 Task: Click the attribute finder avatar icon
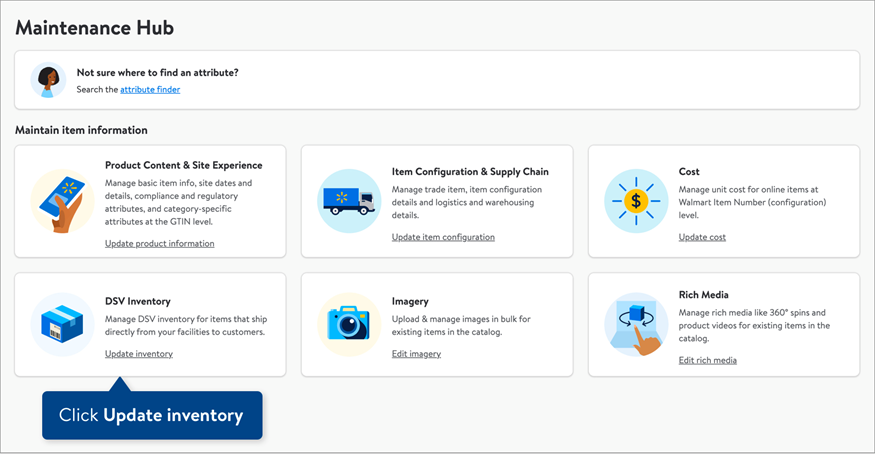coord(48,80)
